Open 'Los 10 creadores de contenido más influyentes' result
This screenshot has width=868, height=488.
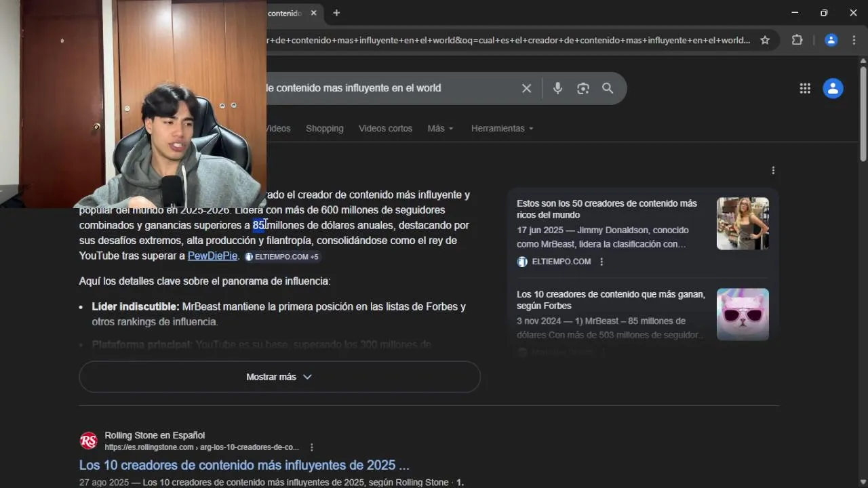(244, 465)
